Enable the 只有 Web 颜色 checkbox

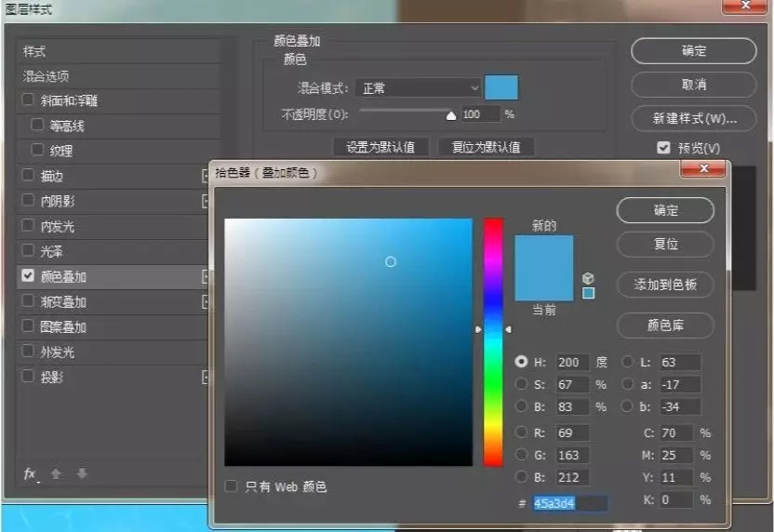click(232, 486)
